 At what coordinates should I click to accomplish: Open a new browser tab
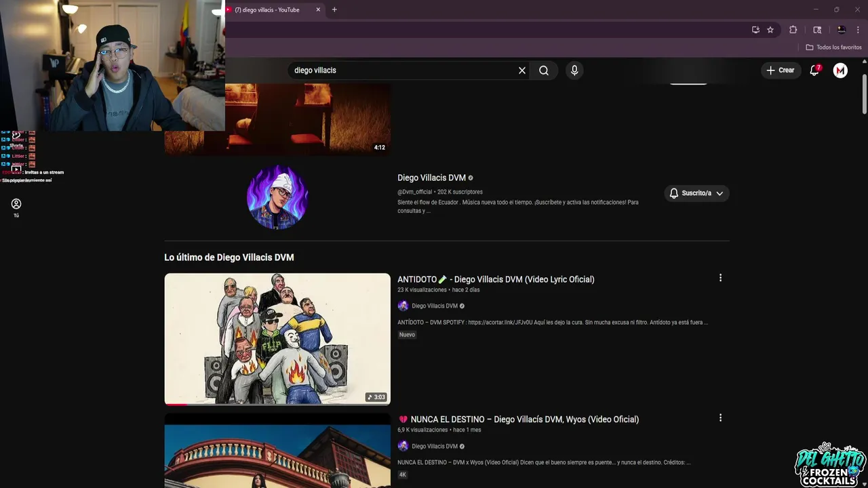tap(334, 9)
